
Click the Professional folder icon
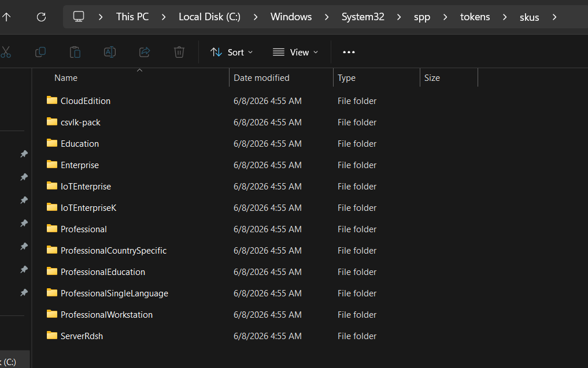coord(52,228)
